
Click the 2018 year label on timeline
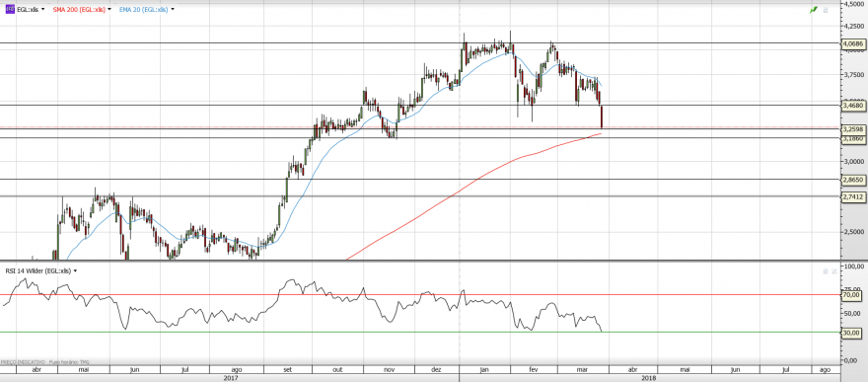(x=648, y=378)
